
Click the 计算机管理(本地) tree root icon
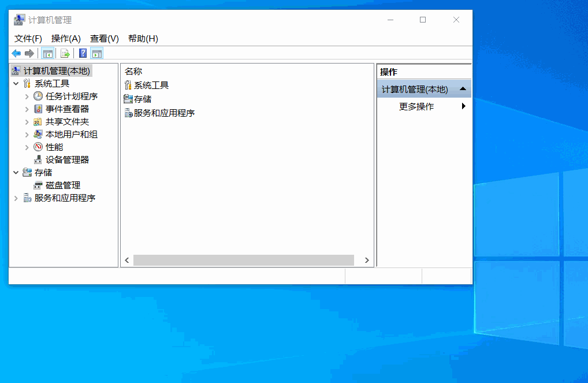pyautogui.click(x=16, y=71)
